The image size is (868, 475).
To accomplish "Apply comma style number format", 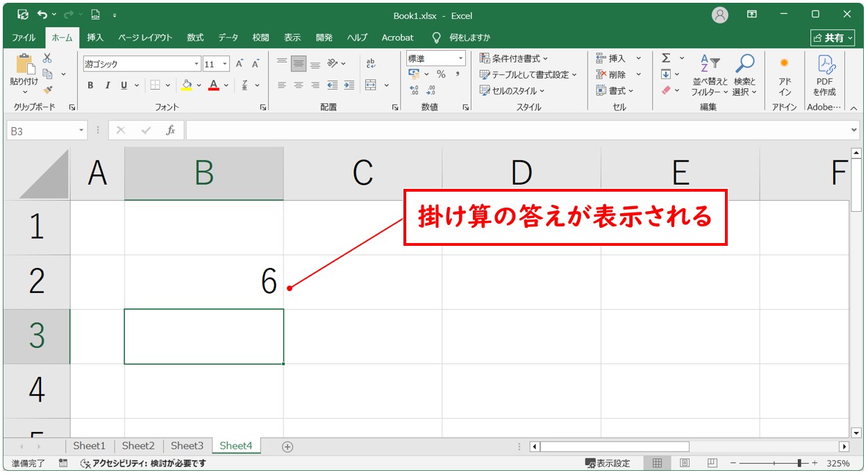I will [458, 74].
